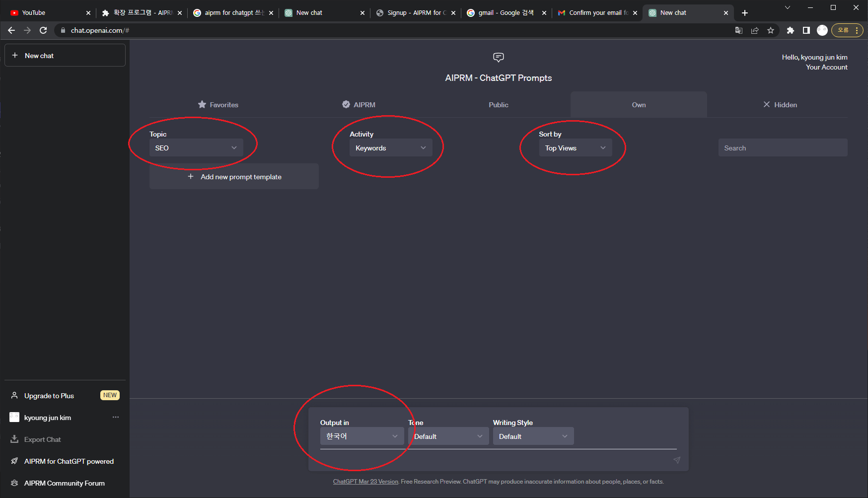Click the prompt Search field

click(x=783, y=148)
